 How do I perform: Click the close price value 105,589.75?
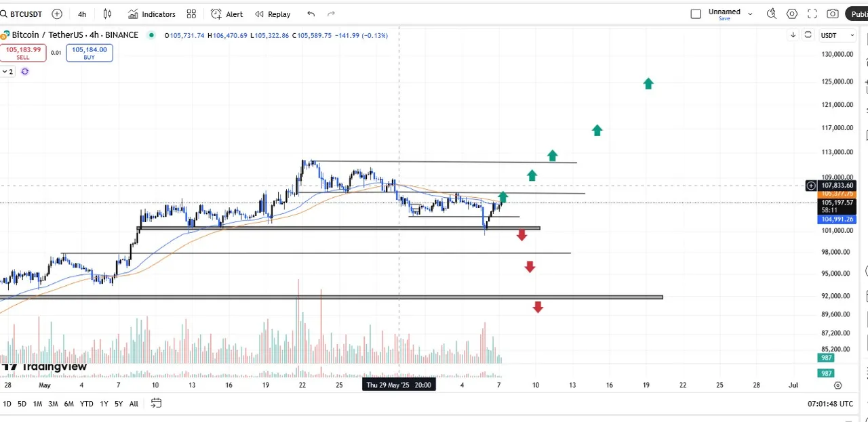tap(314, 35)
